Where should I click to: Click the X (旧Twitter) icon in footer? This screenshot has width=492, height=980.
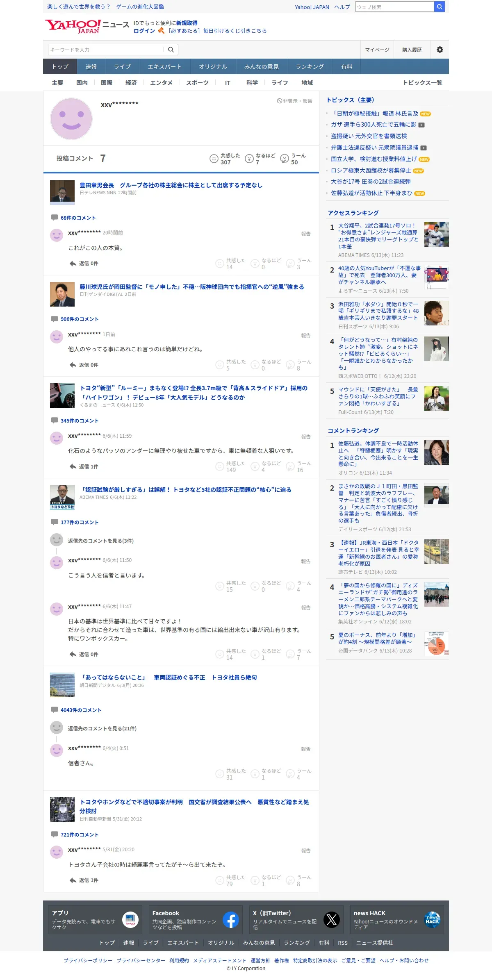332,920
